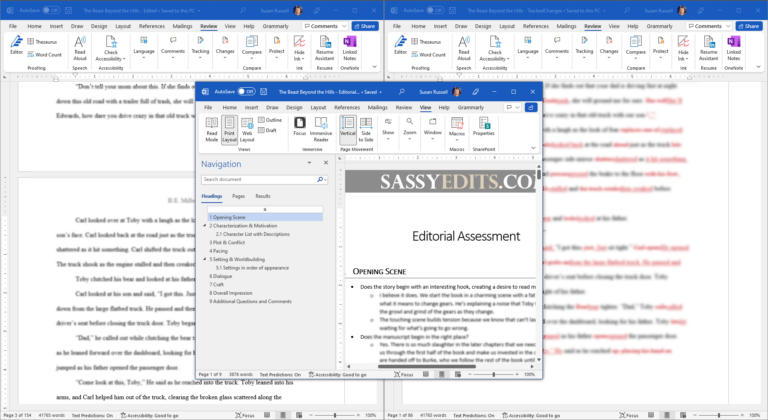Open Language dropdown in the left window
This screenshot has height=420, width=768.
tap(144, 48)
